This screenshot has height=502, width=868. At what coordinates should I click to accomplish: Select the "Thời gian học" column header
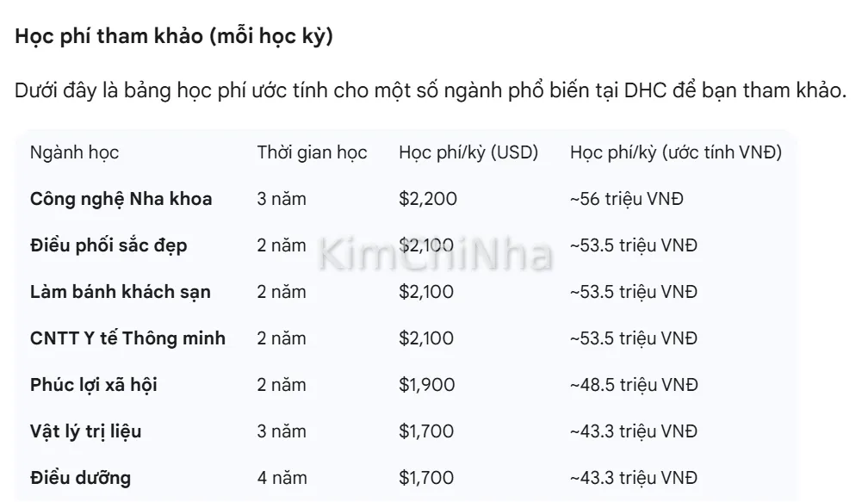click(x=312, y=153)
